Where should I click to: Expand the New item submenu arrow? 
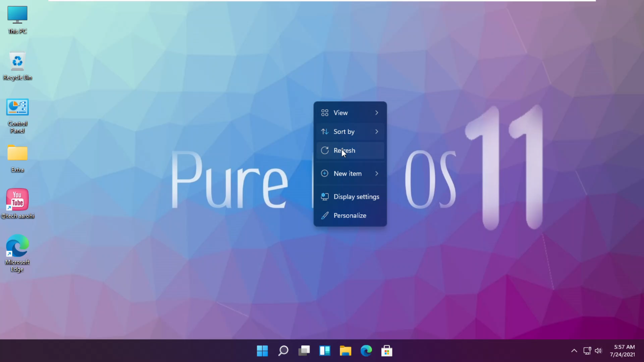click(377, 174)
